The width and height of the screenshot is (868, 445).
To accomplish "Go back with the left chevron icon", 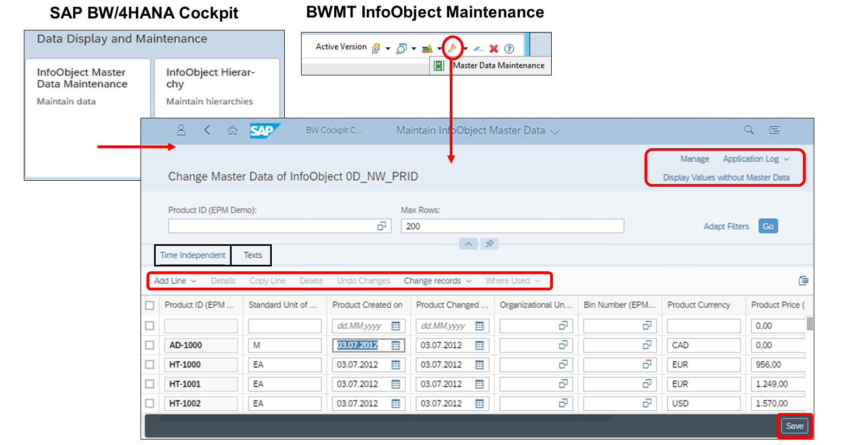I will [207, 130].
